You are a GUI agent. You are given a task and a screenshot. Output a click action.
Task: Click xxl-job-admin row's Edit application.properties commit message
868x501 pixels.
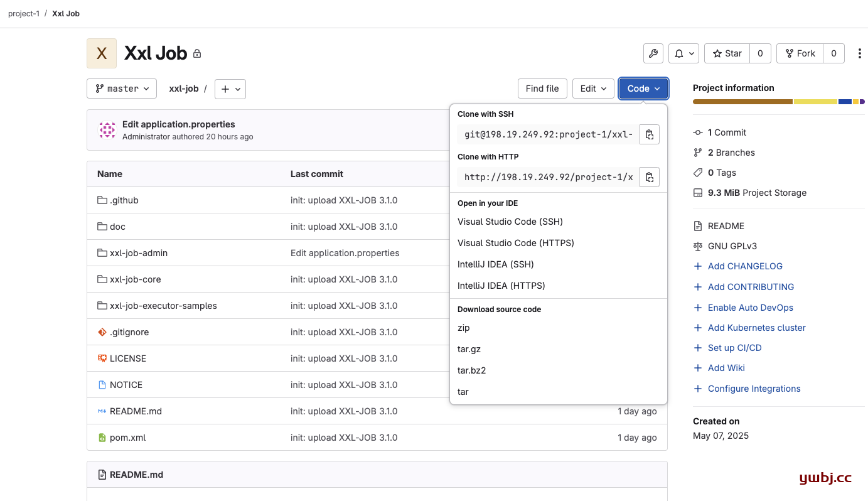point(345,253)
